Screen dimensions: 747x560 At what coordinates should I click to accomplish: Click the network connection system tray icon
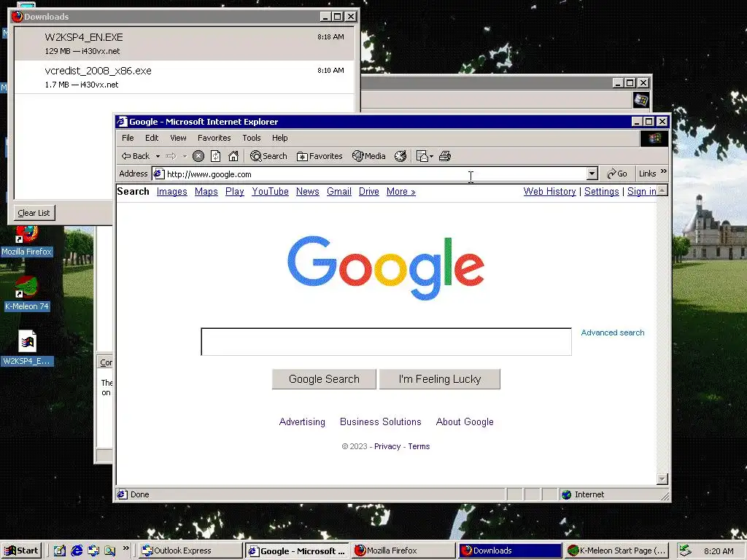[x=685, y=551]
